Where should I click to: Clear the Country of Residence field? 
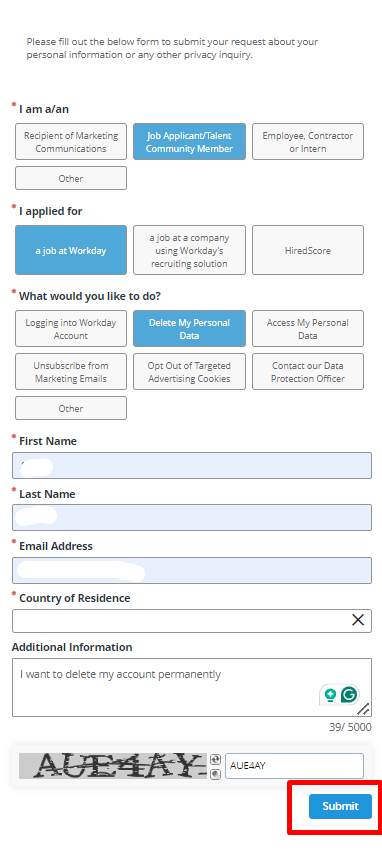(x=358, y=619)
